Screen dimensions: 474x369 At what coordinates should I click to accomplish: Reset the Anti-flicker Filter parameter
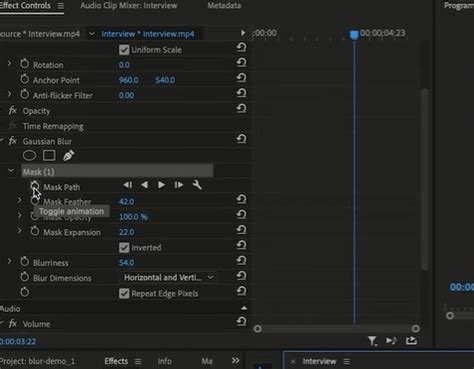pyautogui.click(x=241, y=93)
